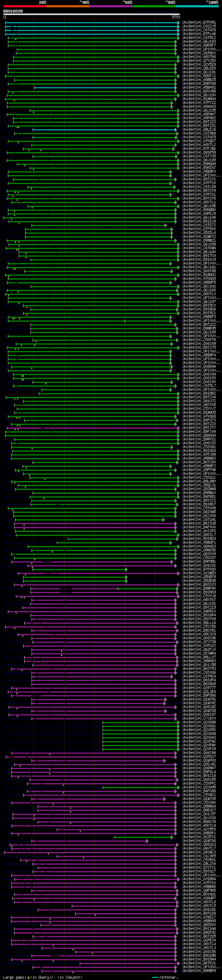Image resolution: width=222 pixels, height=980 pixels.
Task: Select hit UniRef100_B7FJN1
Action: coord(199,149)
